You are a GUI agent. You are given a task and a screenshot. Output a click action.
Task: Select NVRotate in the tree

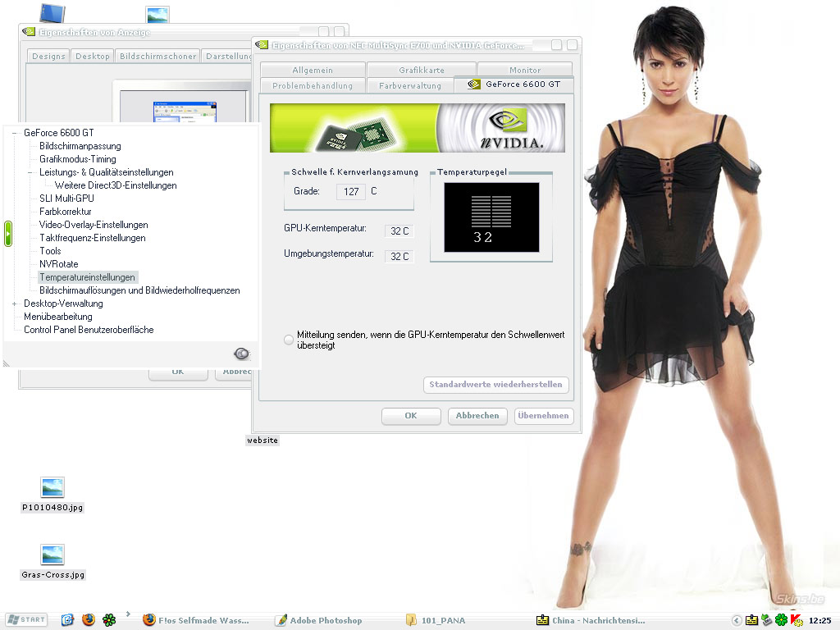point(59,264)
